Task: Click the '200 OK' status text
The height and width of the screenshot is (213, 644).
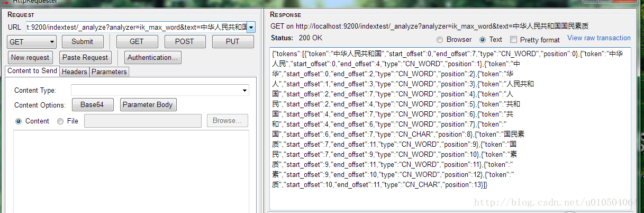Action: [x=310, y=38]
